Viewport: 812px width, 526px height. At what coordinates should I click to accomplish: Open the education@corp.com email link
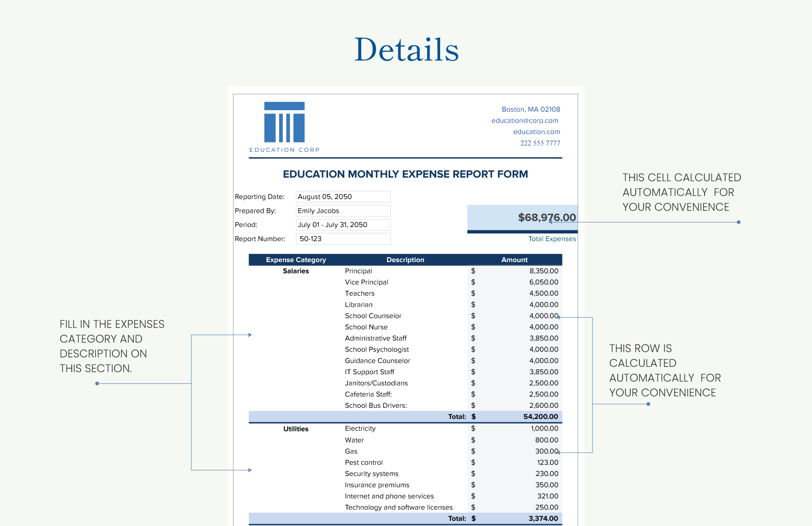tap(525, 120)
